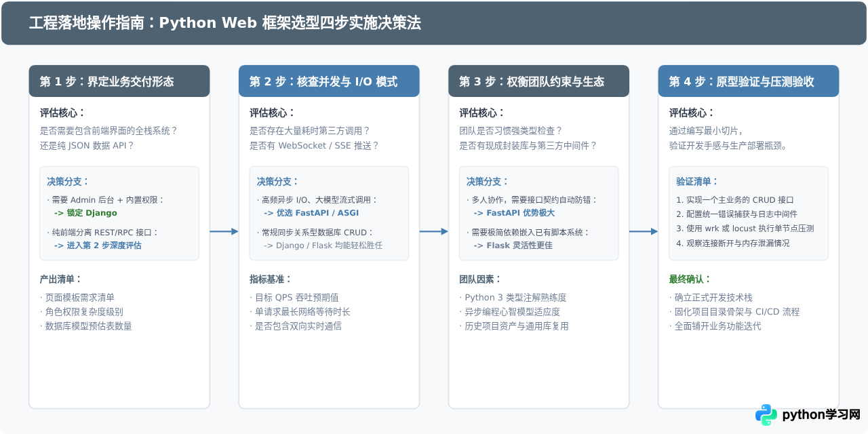Click the "指标基准：" heading
The height and width of the screenshot is (434, 868).
(271, 279)
